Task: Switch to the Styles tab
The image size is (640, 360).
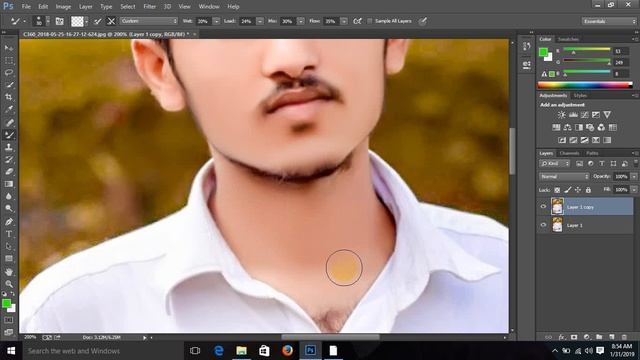Action: click(x=580, y=96)
